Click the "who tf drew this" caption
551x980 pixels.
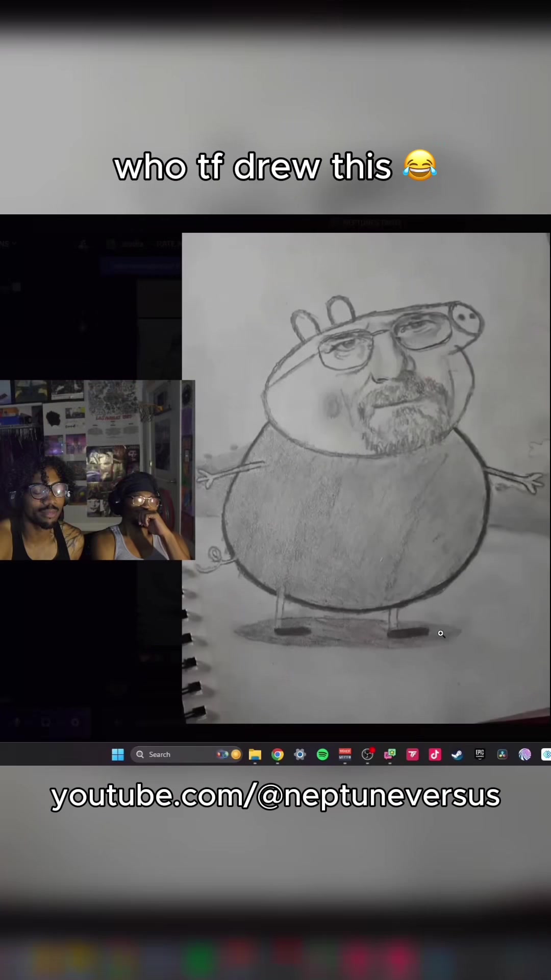275,166
